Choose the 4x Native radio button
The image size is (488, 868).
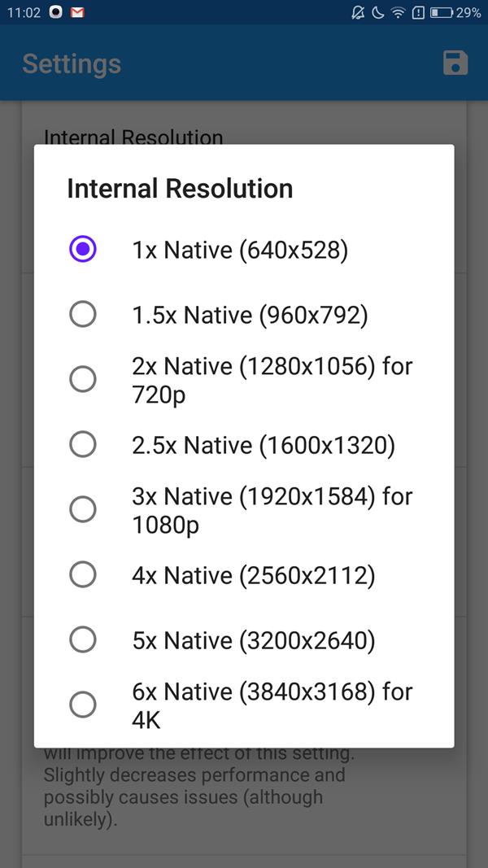83,574
